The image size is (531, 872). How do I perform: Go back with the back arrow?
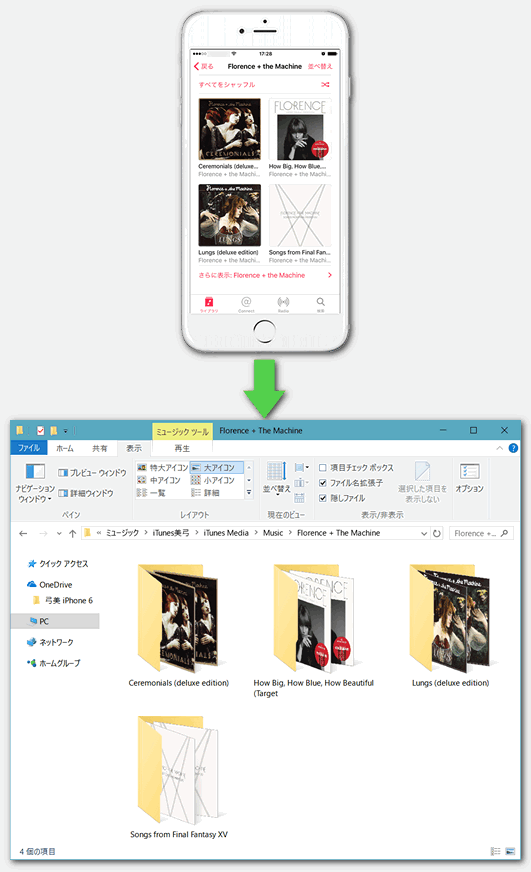pyautogui.click(x=23, y=533)
